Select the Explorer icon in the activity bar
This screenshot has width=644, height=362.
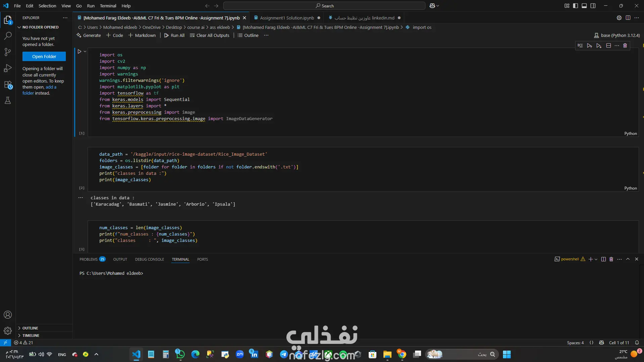(8, 20)
